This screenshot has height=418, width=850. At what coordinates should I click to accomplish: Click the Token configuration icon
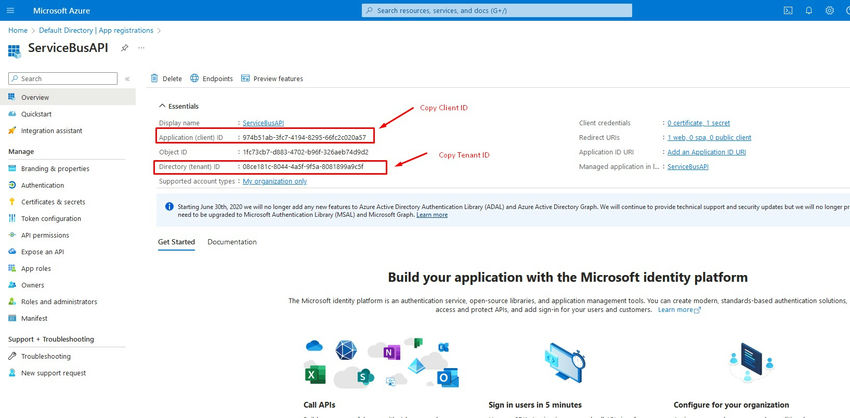coord(12,218)
